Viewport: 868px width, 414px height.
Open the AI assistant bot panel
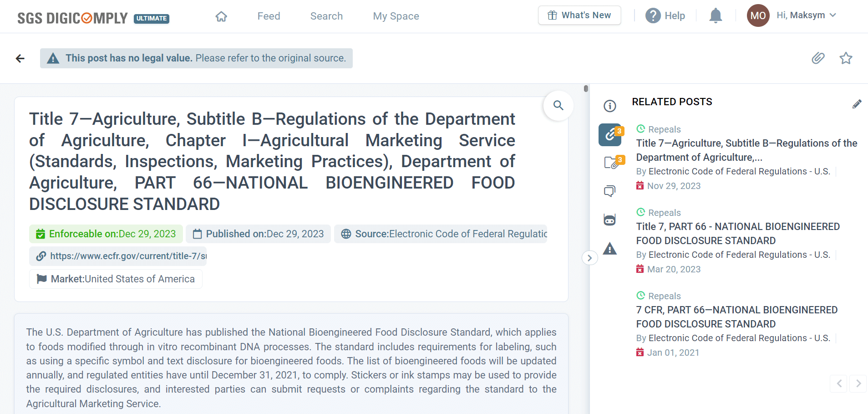tap(610, 219)
